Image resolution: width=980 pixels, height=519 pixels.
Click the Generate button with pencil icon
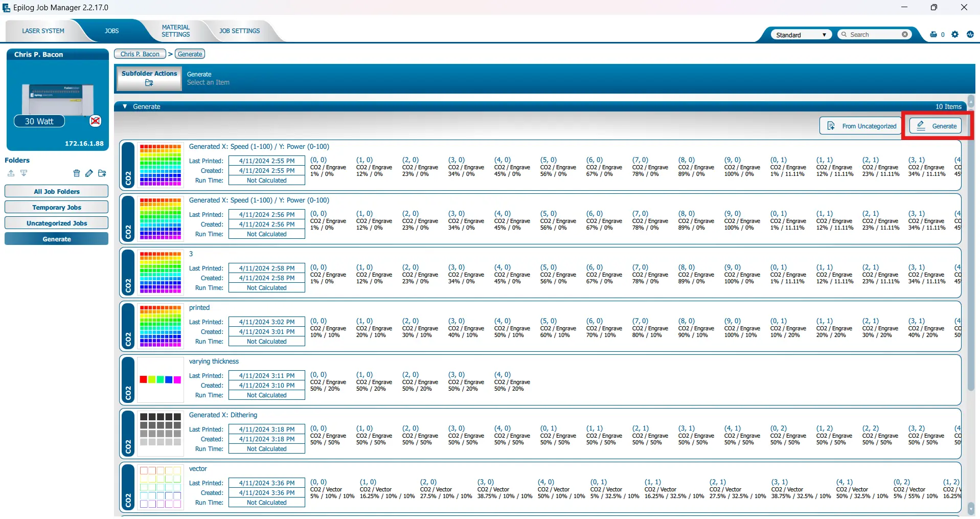(x=936, y=126)
